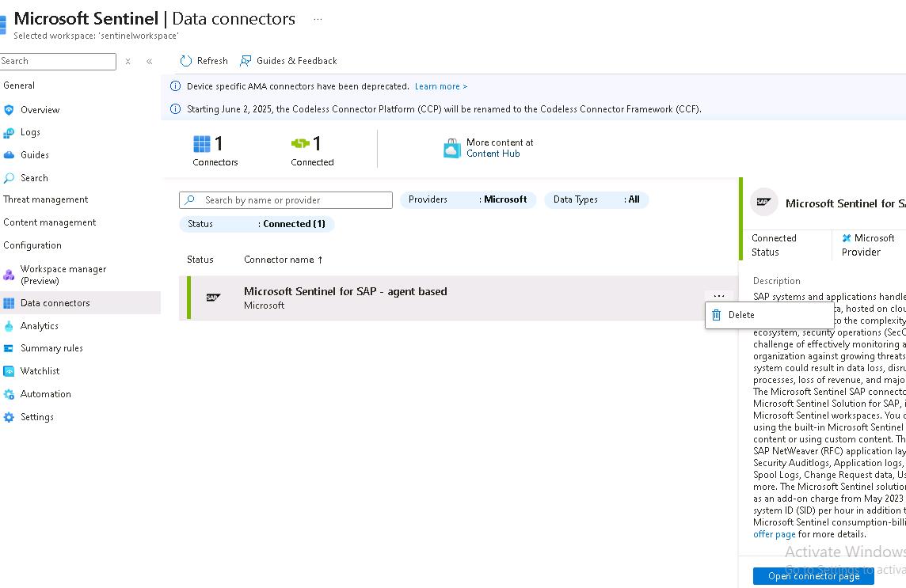Click the Search by name or provider field
This screenshot has height=588, width=906.
[x=293, y=200]
